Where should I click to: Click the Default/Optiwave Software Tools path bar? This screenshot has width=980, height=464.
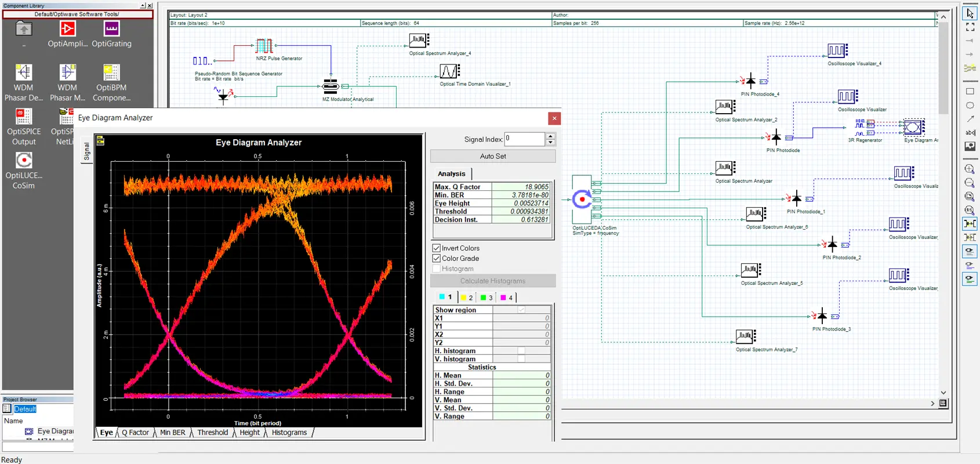(x=78, y=14)
